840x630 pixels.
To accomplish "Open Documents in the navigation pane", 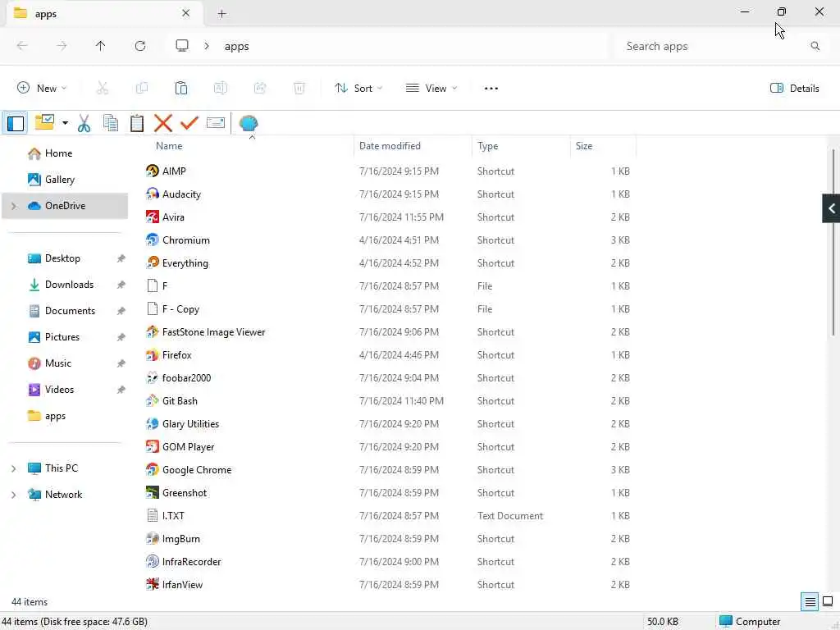I will pyautogui.click(x=71, y=311).
